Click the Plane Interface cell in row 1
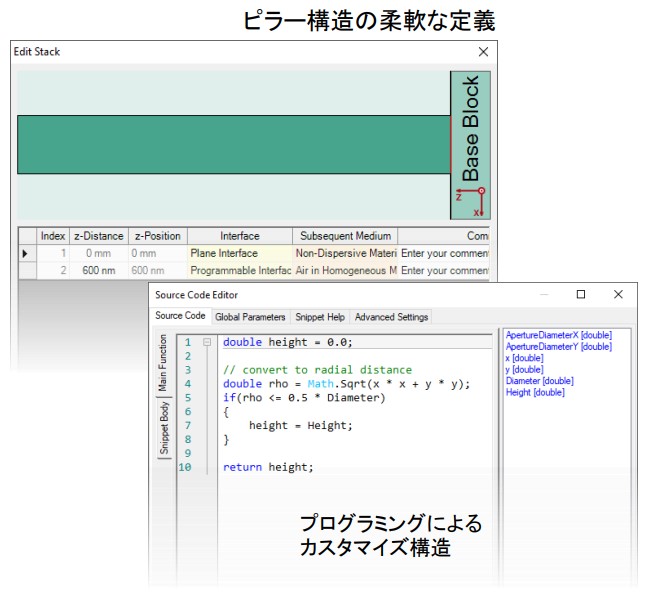This screenshot has width=645, height=603. pyautogui.click(x=239, y=254)
